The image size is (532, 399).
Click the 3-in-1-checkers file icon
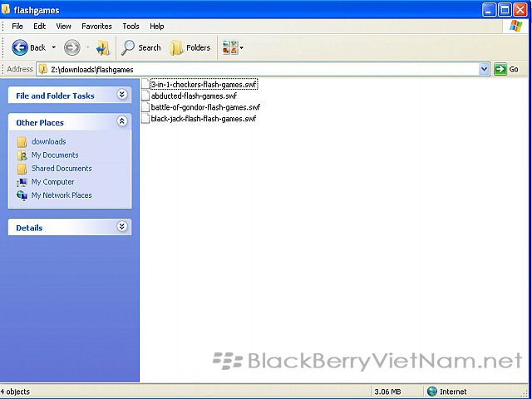(x=145, y=84)
